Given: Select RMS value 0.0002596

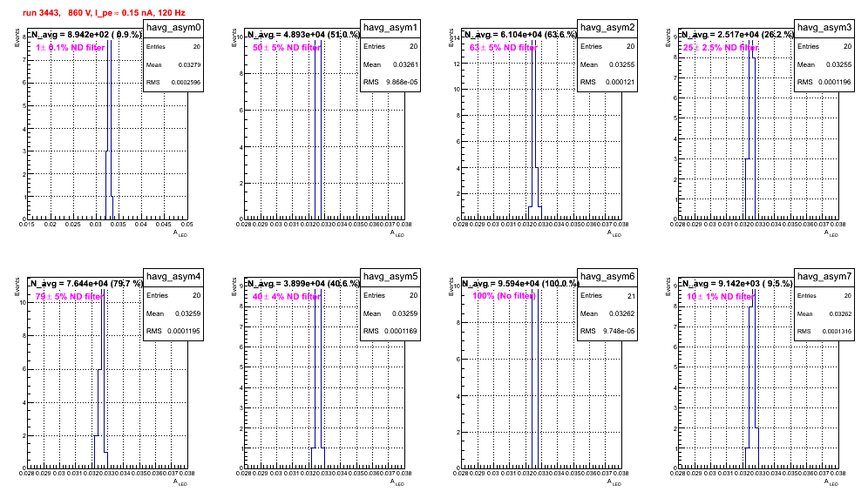Looking at the screenshot, I should coord(186,83).
